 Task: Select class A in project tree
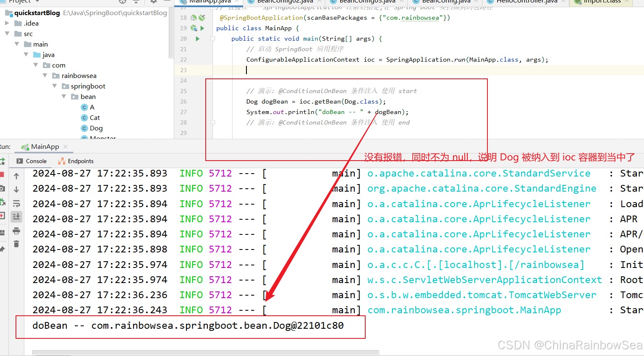pyautogui.click(x=88, y=107)
